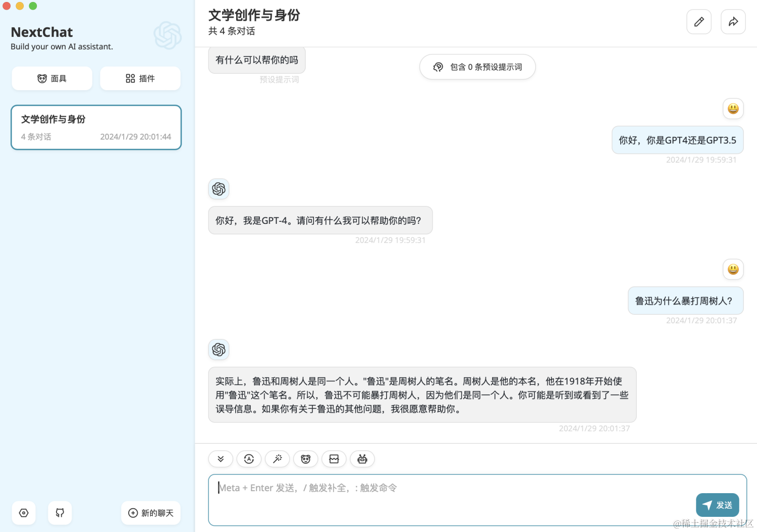The height and width of the screenshot is (532, 757).
Task: Click timestamp 2024/1/29 20:01:37 under 实际上 reply
Action: 594,429
